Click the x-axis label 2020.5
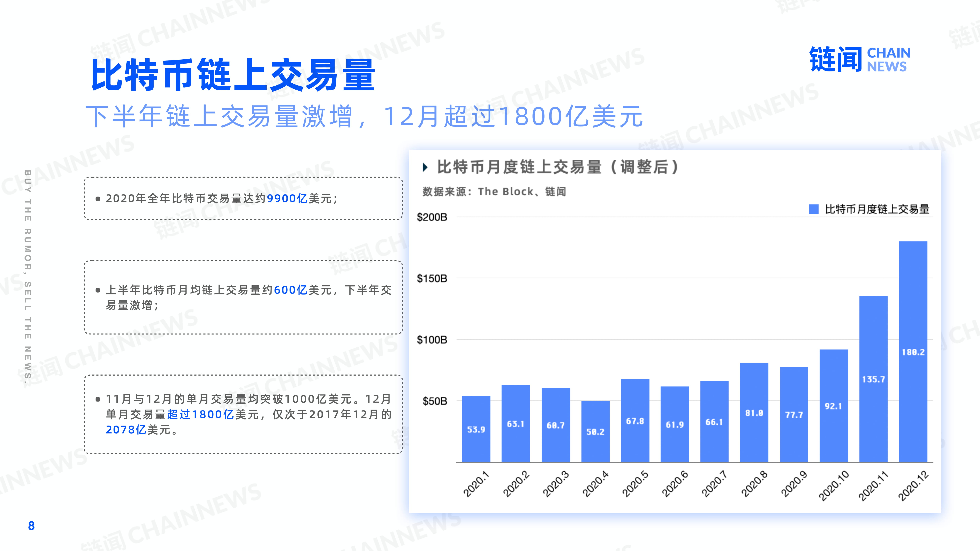980x551 pixels. (635, 484)
